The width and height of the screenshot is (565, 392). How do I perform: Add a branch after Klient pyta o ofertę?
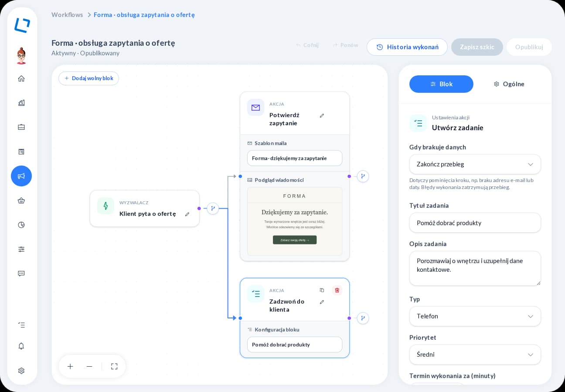coord(213,209)
